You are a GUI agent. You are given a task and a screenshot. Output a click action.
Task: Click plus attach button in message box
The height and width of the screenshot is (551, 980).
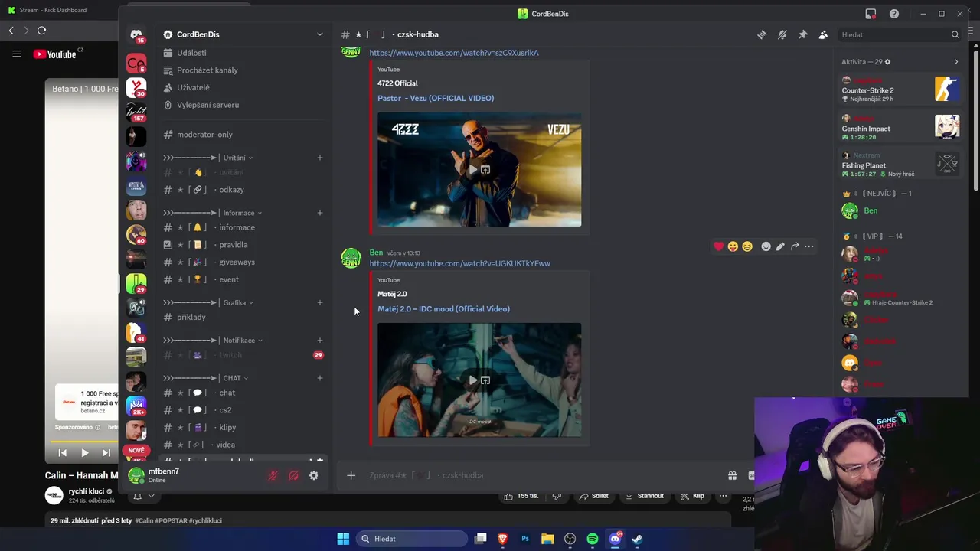click(x=351, y=475)
